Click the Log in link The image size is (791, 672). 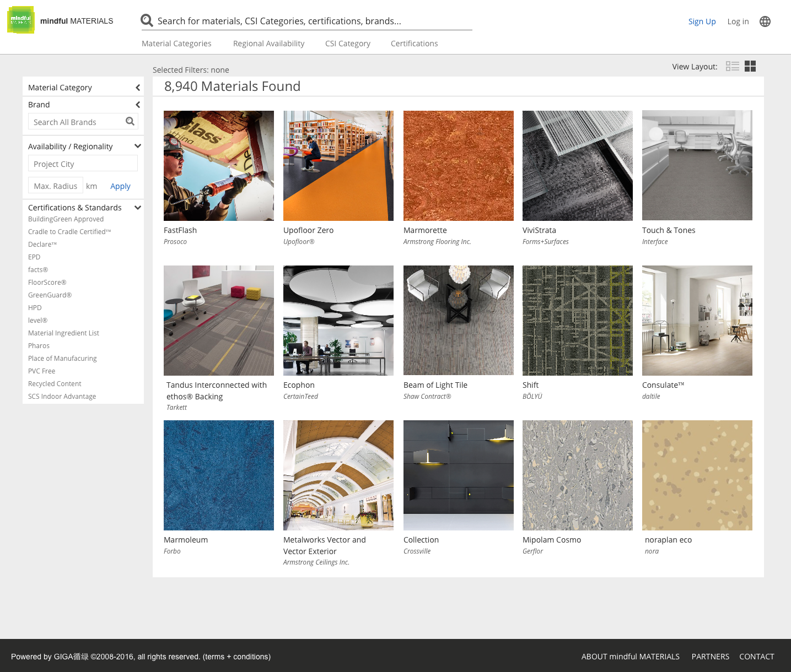tap(738, 21)
